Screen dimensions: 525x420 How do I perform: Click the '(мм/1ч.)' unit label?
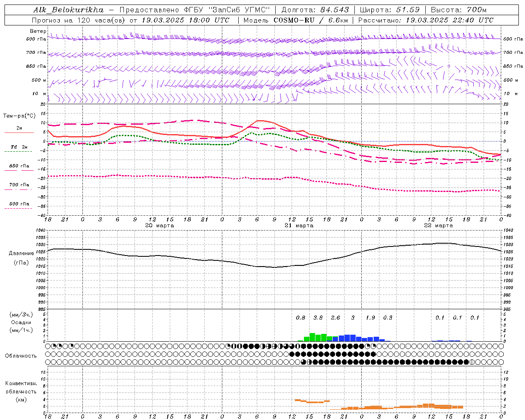[21, 330]
